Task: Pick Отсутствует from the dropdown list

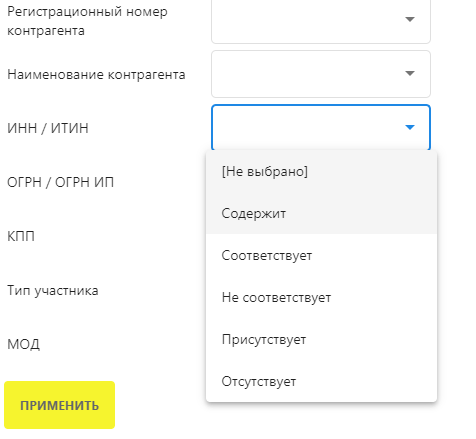Action: (x=321, y=381)
